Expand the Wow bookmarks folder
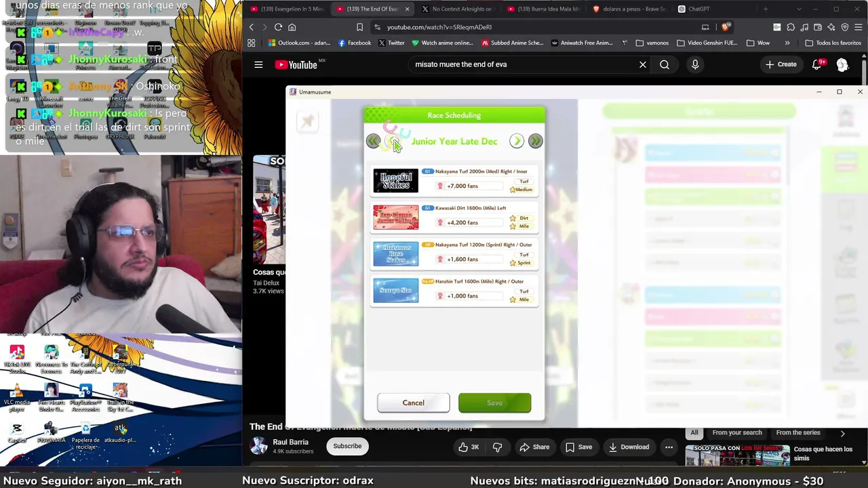The image size is (868, 488). (x=757, y=43)
